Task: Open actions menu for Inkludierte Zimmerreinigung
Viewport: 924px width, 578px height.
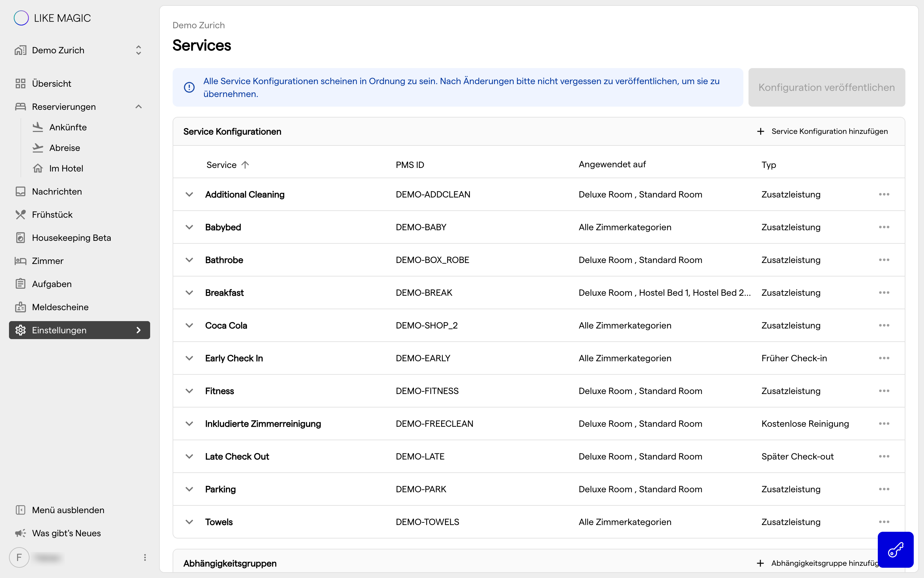Action: (884, 424)
